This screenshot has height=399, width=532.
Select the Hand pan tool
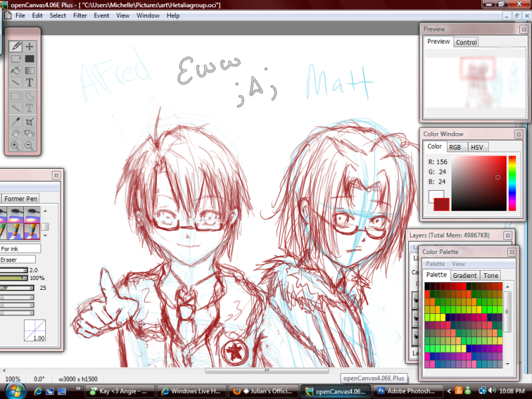coord(15,134)
